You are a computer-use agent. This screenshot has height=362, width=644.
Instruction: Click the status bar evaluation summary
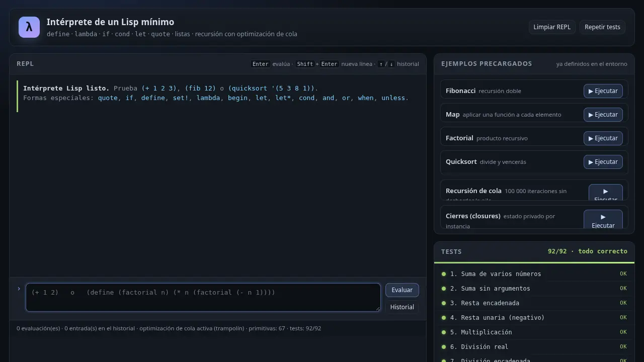(x=169, y=328)
